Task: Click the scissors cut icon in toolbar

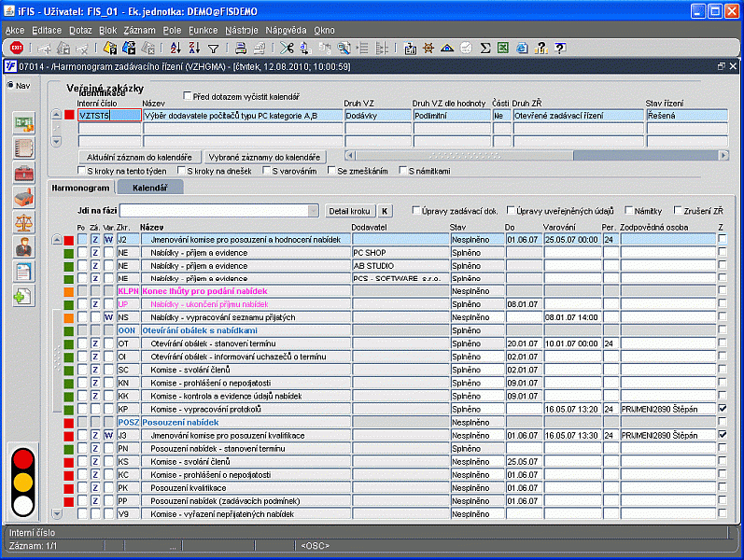Action: (286, 48)
